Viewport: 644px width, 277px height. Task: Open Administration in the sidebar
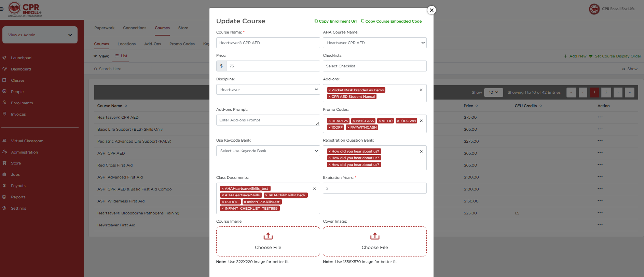click(25, 152)
